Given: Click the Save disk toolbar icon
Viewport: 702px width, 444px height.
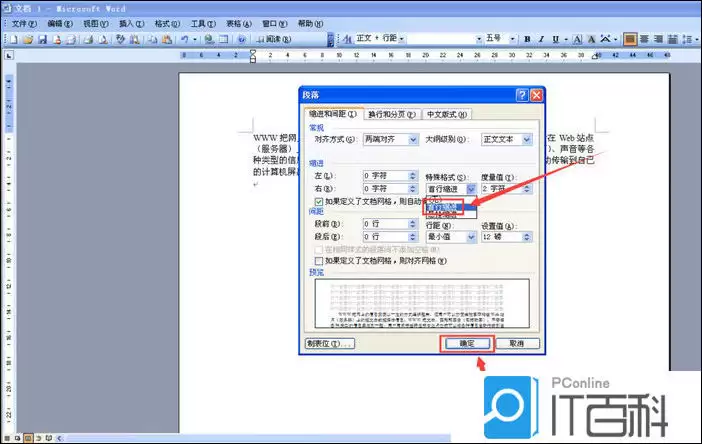Looking at the screenshot, I should 42,39.
